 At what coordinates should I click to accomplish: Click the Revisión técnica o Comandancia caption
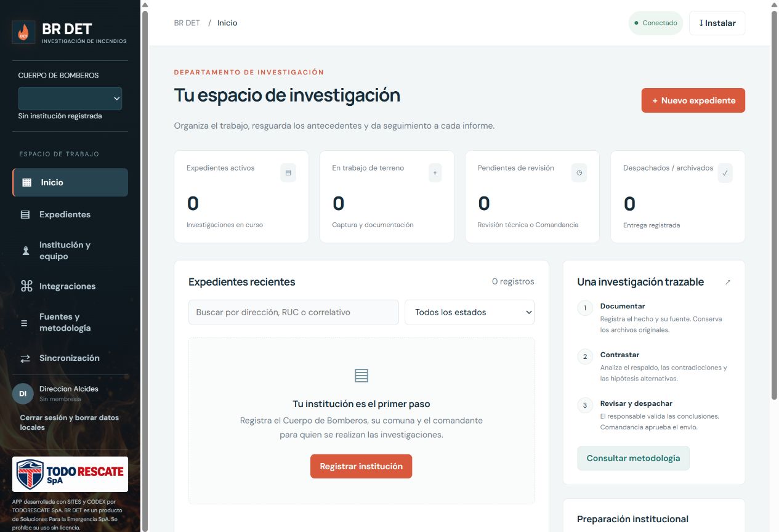pos(528,225)
